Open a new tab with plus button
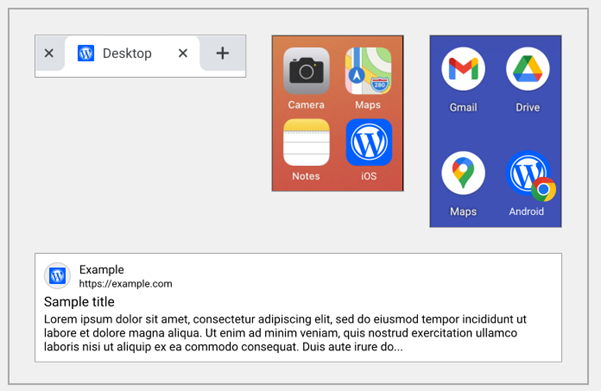The height and width of the screenshot is (391, 601). coord(223,53)
